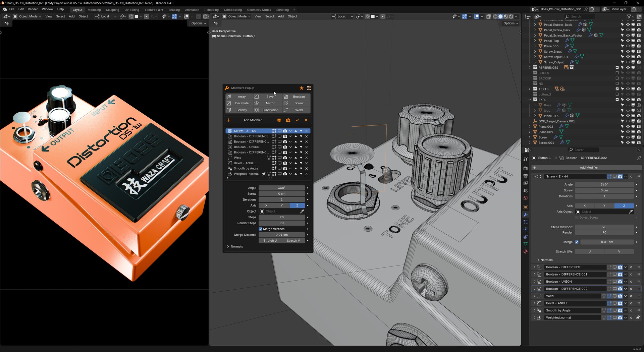Add a Boolean modifier from the popup
The width and height of the screenshot is (644, 352).
coord(296,97)
